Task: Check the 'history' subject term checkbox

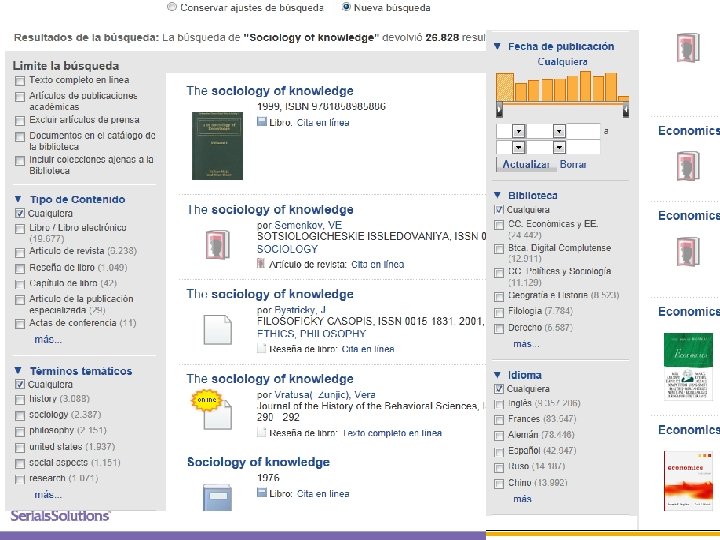Action: click(x=20, y=400)
